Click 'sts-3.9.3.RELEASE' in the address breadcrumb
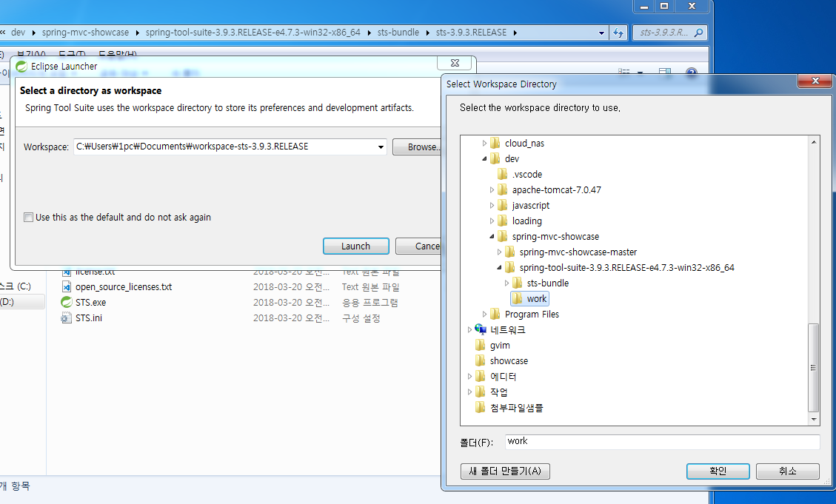Screen dimensions: 836x504 pyautogui.click(x=472, y=33)
